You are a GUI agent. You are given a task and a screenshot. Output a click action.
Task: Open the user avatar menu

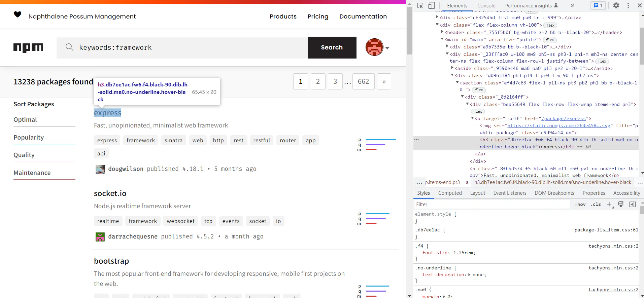374,47
